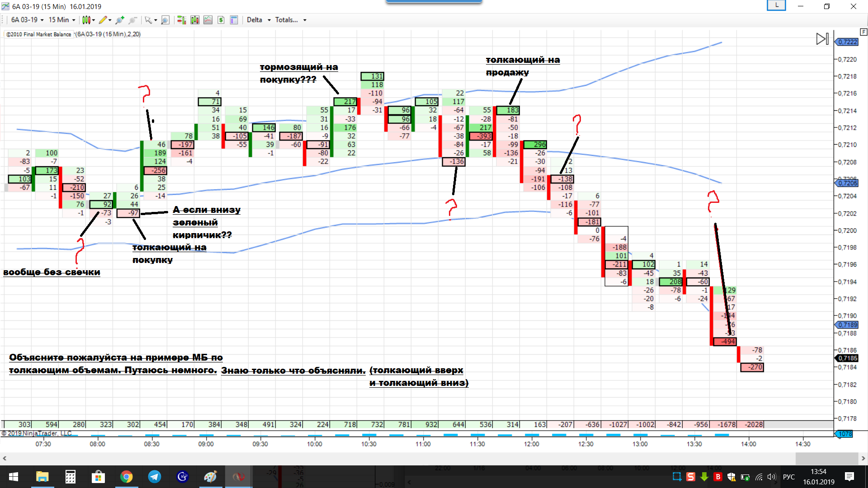This screenshot has height=488, width=868.
Task: Toggle the green dollar trading icon
Action: (x=221, y=20)
